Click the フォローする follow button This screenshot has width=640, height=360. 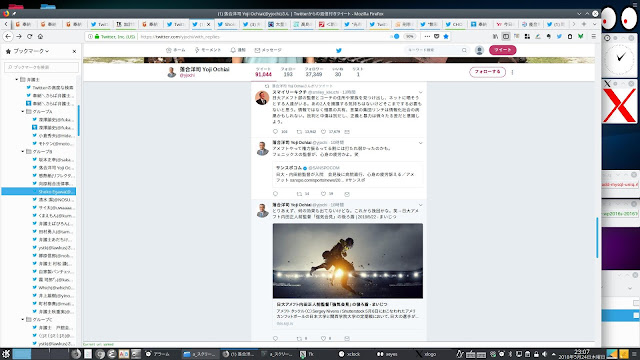coord(487,72)
